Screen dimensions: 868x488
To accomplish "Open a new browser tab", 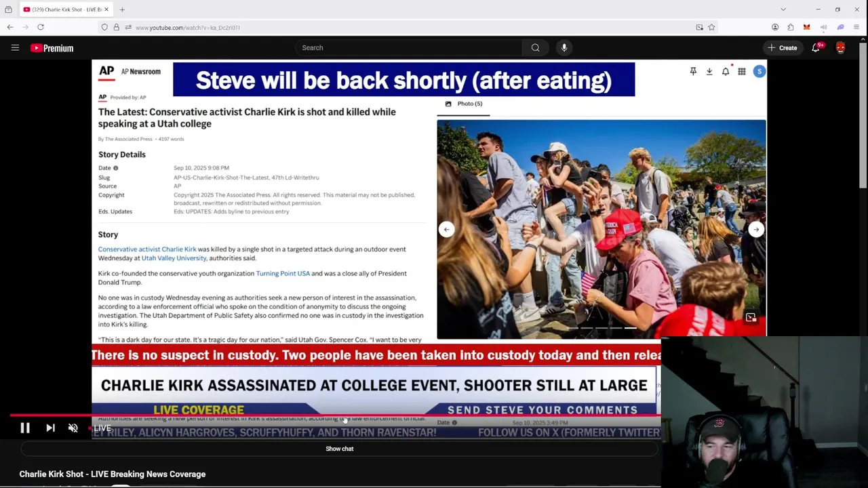I will click(123, 9).
